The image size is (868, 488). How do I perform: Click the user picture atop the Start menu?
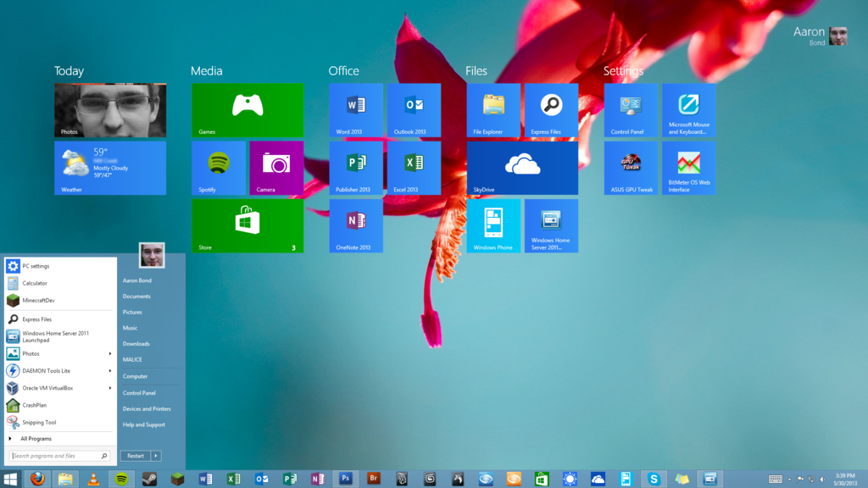click(152, 255)
